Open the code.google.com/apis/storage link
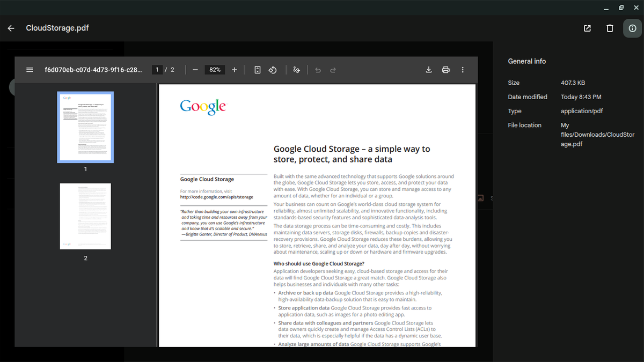This screenshot has width=644, height=362. click(x=217, y=197)
